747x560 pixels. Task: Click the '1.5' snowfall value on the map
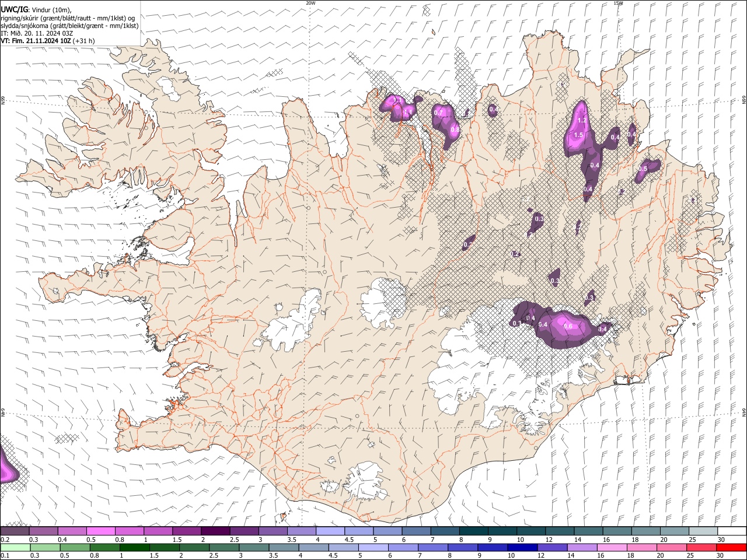[x=578, y=135]
